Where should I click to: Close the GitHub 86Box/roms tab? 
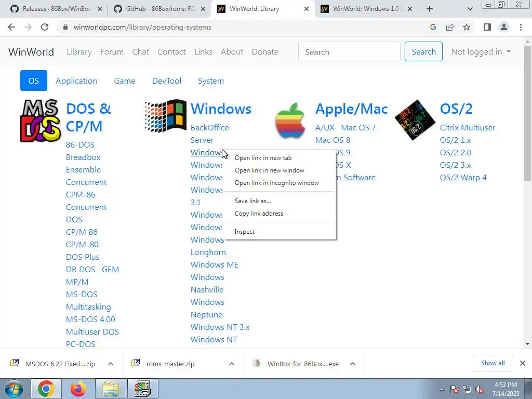203,9
